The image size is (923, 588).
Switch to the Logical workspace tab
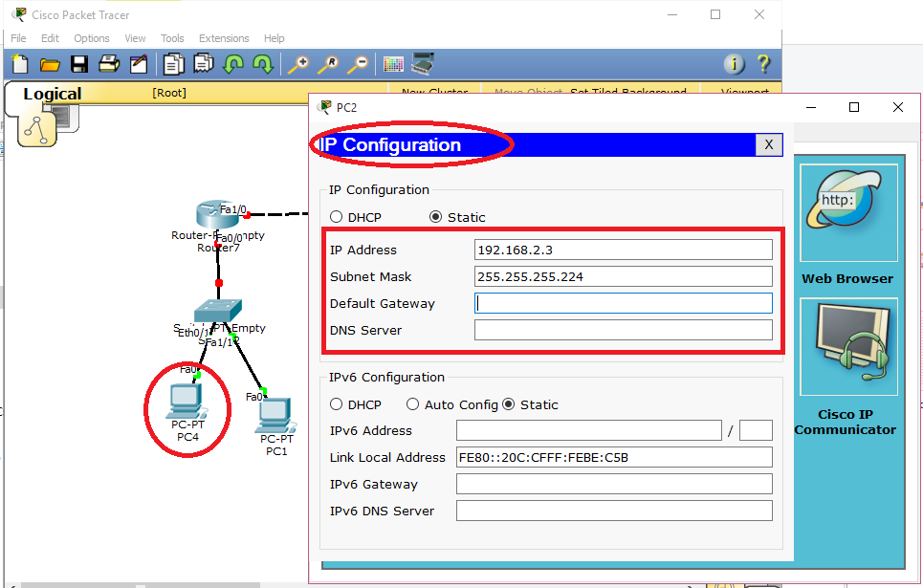pos(53,94)
